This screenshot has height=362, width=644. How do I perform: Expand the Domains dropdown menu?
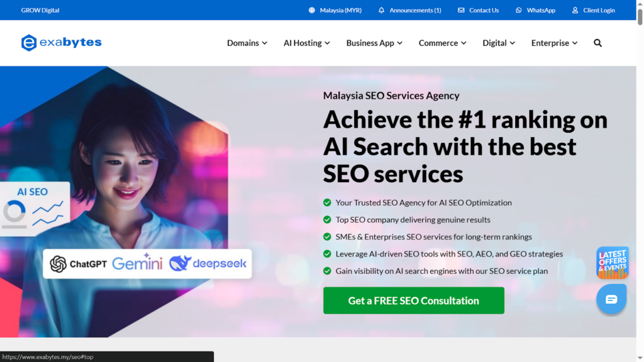coord(247,43)
